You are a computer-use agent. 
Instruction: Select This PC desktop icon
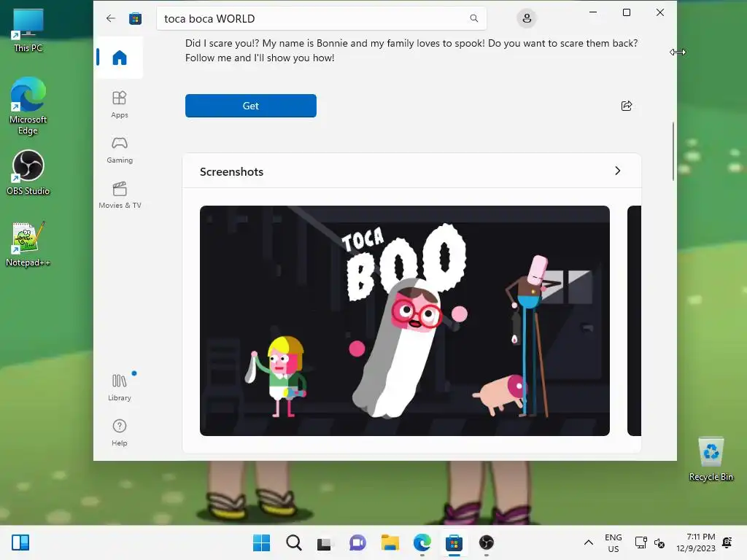pos(28,31)
